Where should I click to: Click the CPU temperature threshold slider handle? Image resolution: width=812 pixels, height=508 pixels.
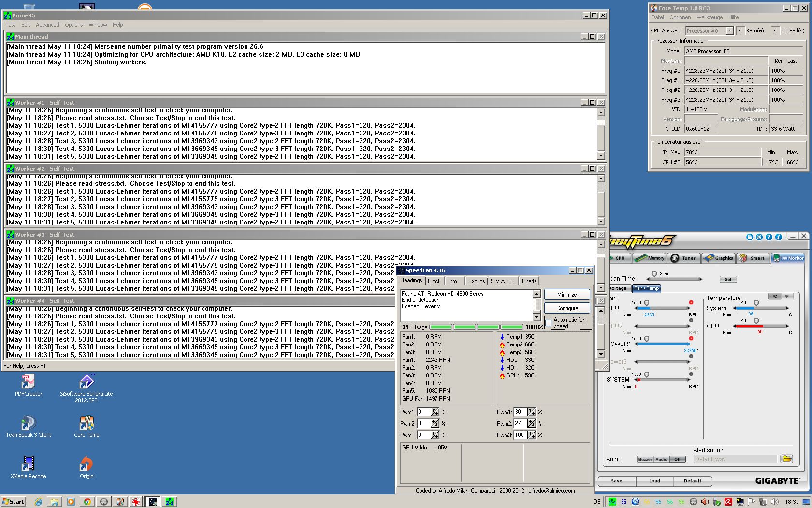[x=756, y=321]
